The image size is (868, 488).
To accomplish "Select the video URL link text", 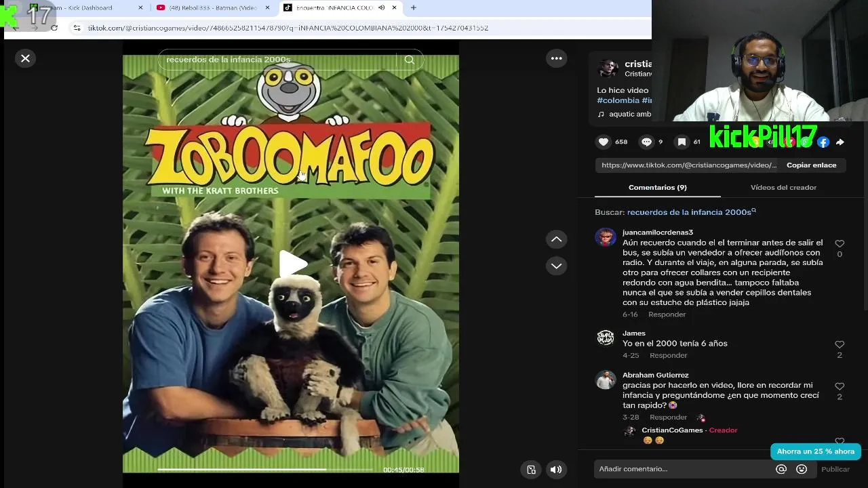I will pos(689,165).
